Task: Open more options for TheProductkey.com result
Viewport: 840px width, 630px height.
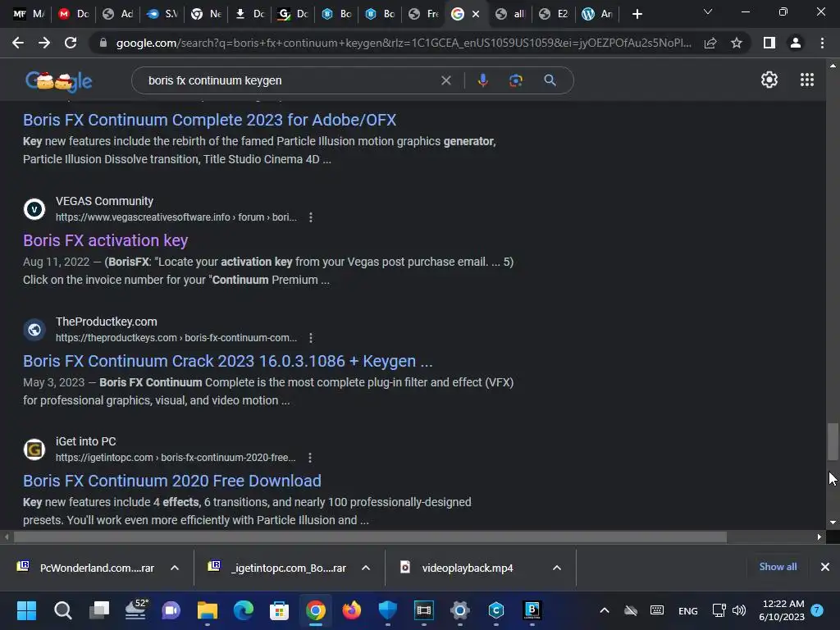Action: pyautogui.click(x=311, y=337)
